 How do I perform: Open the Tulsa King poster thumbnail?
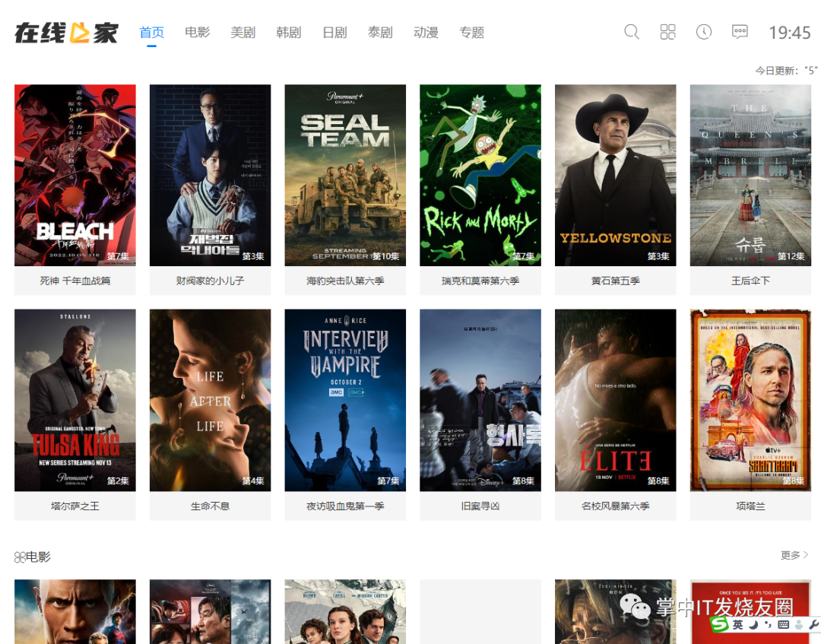(74, 400)
